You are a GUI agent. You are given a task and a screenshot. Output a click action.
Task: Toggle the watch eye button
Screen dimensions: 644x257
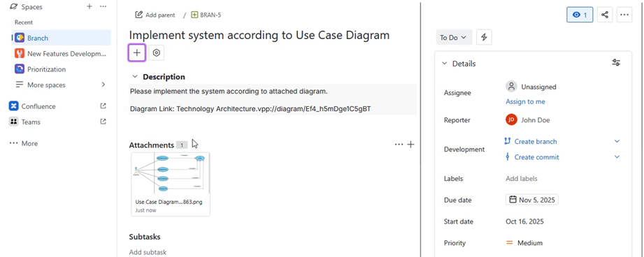[x=580, y=15]
